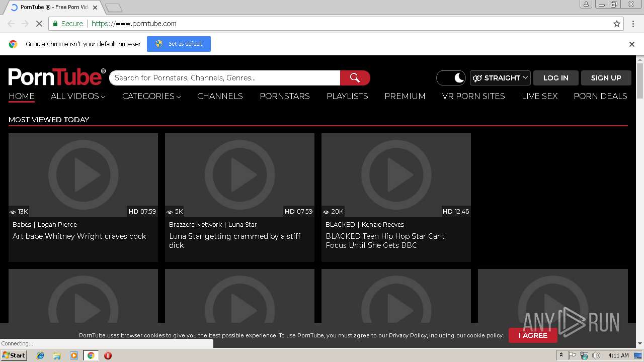Open the cookie policy link
Viewport: 644px width, 362px height.
pos(485,335)
